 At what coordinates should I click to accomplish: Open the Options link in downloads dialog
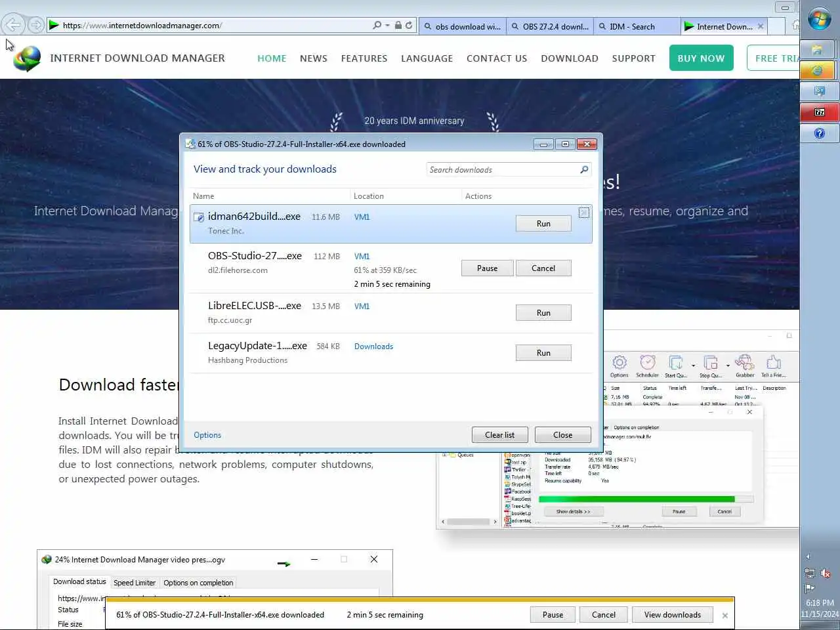pyautogui.click(x=207, y=435)
